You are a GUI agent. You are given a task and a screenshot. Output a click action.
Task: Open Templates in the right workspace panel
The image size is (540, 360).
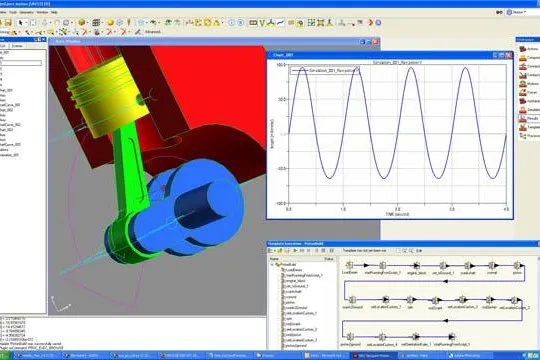pos(529,127)
